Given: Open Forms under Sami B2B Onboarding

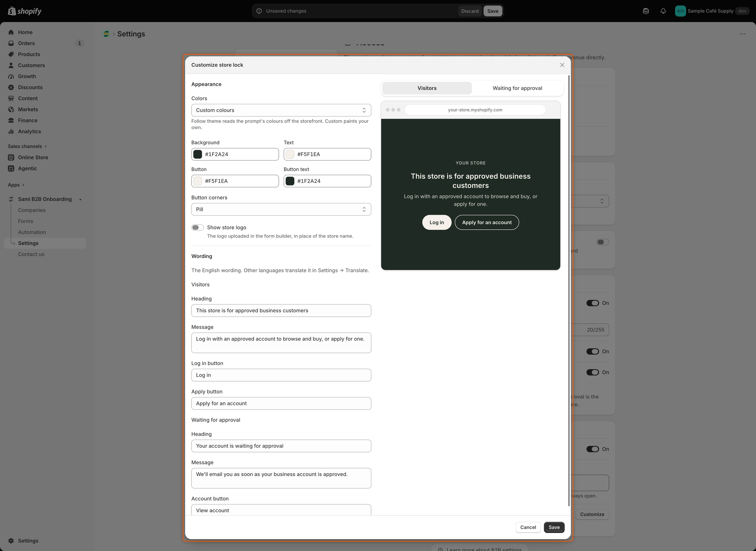Looking at the screenshot, I should [26, 221].
